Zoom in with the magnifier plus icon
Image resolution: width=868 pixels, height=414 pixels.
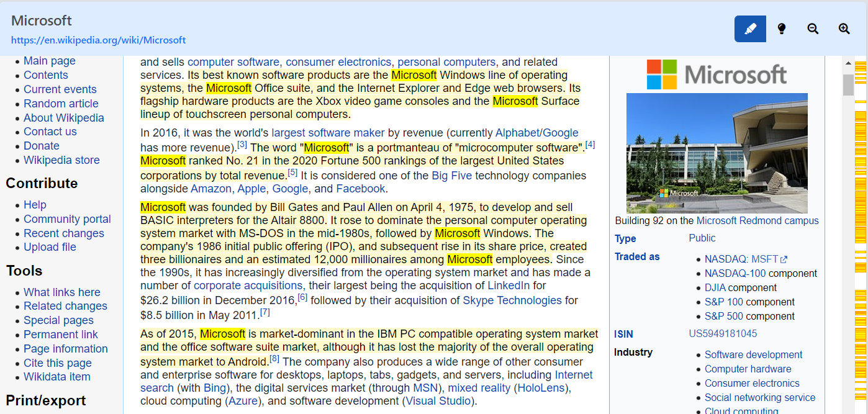pos(844,29)
